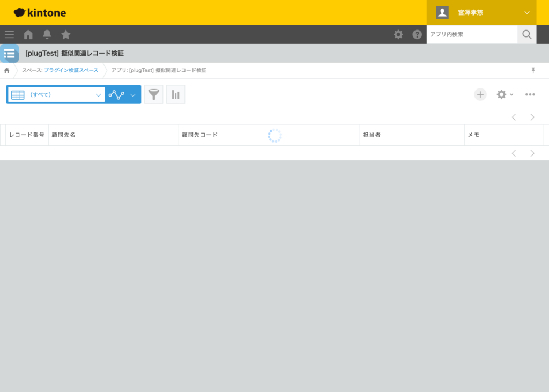Open the app settings gear dropdown
This screenshot has width=549, height=392.
[x=504, y=94]
